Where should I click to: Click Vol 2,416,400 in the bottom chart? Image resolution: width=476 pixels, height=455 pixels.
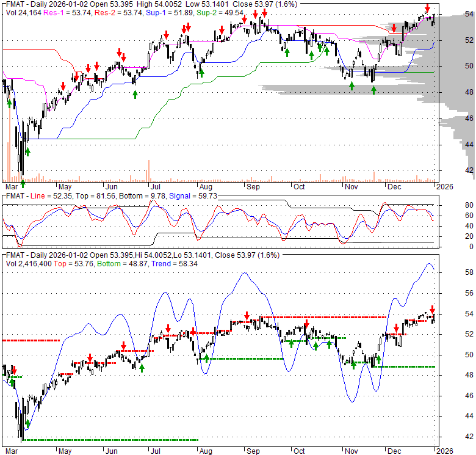coord(29,264)
